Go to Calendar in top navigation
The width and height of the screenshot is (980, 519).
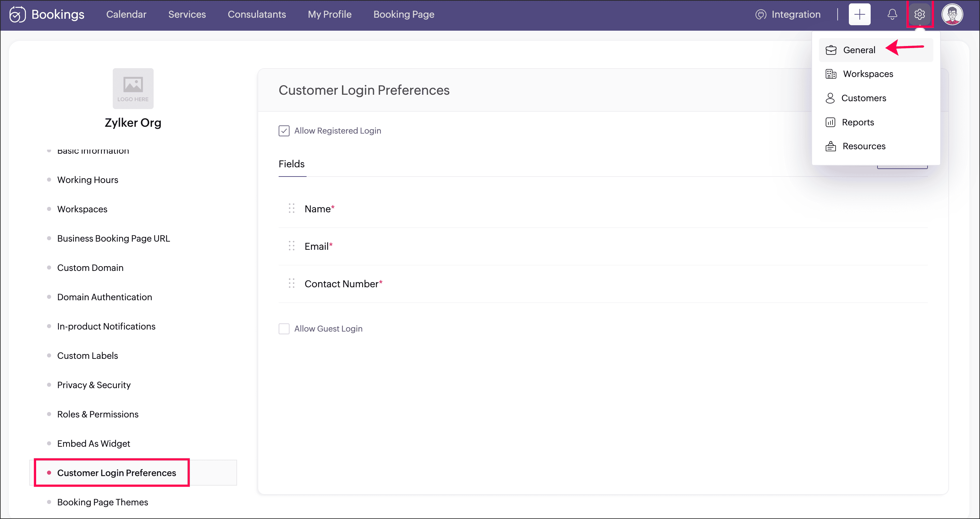tap(126, 14)
